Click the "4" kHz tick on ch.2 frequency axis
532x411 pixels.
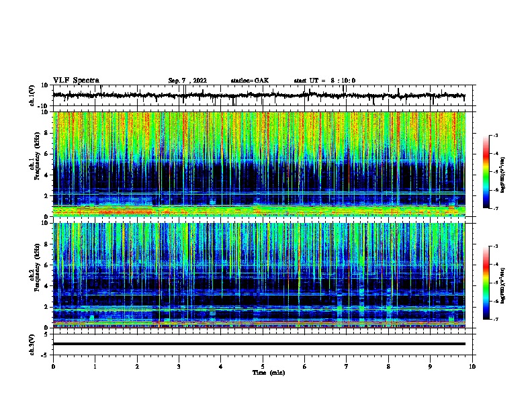click(x=46, y=286)
